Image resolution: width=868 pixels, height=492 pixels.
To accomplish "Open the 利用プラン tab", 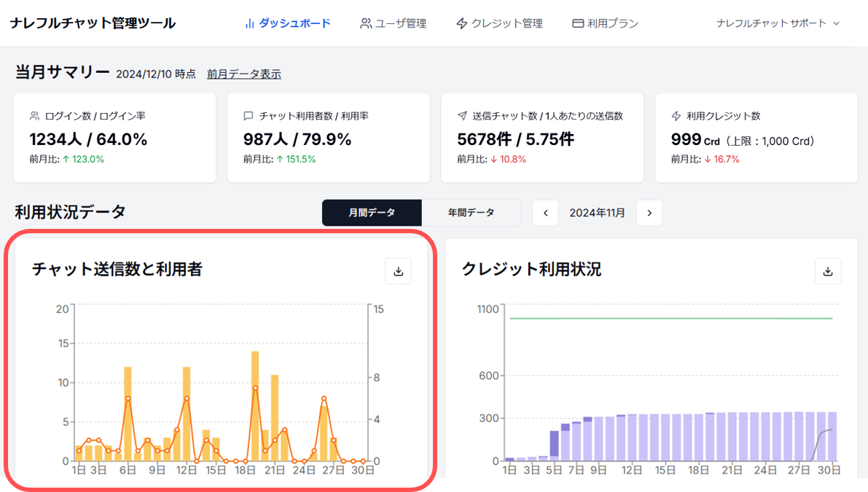I will 605,23.
